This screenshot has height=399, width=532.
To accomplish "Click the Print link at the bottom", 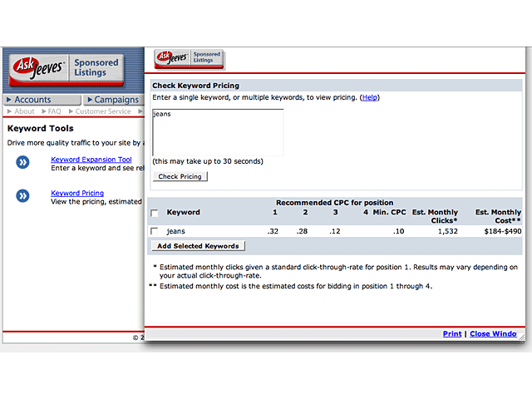I will pyautogui.click(x=452, y=334).
